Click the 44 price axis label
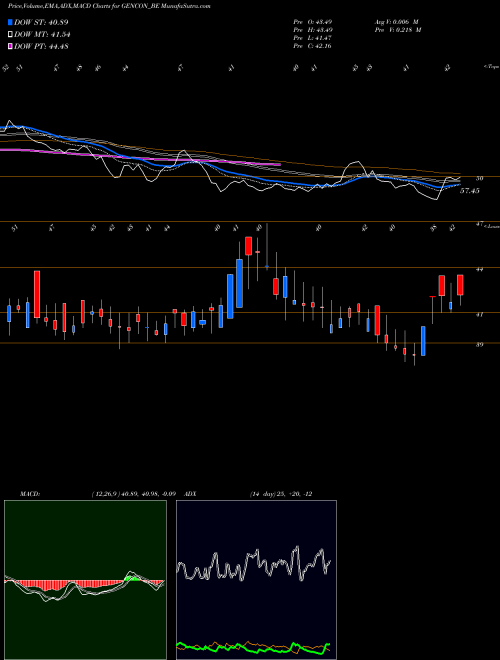 point(479,269)
